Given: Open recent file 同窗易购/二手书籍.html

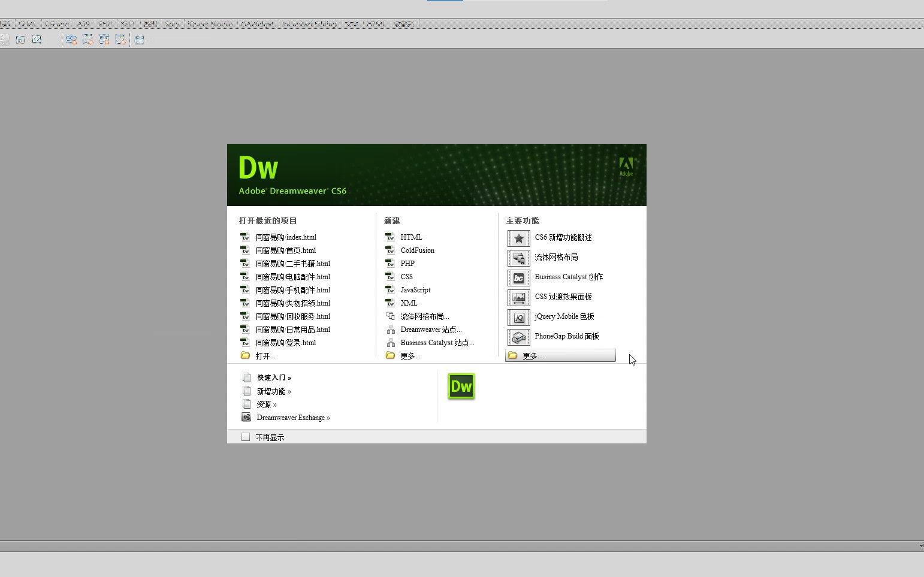Looking at the screenshot, I should point(293,264).
